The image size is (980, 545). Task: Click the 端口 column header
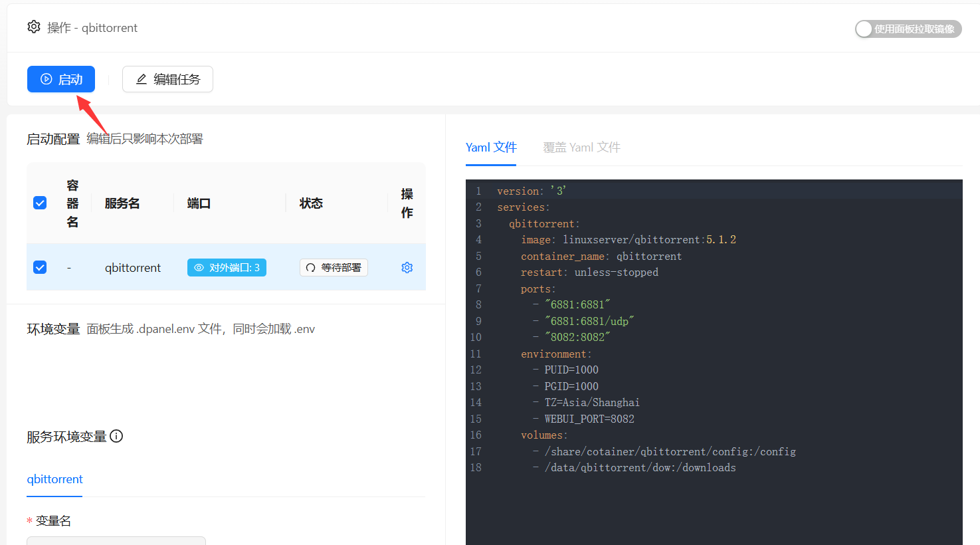[199, 203]
